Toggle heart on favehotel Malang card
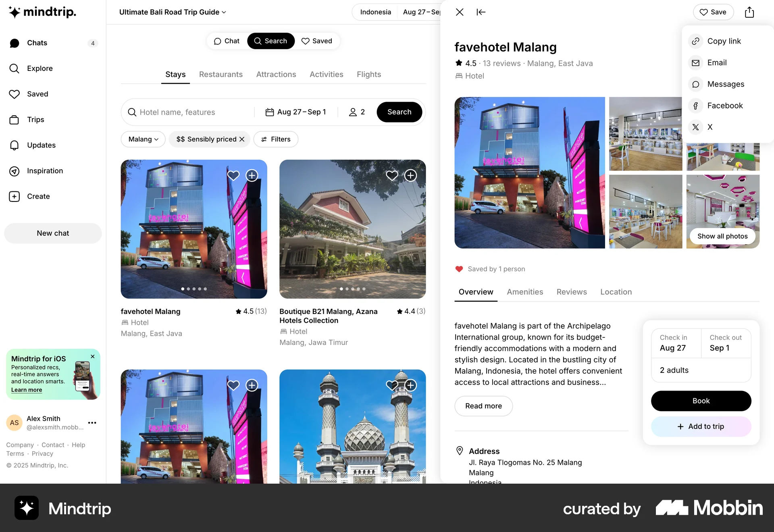Image resolution: width=774 pixels, height=532 pixels. (x=233, y=175)
